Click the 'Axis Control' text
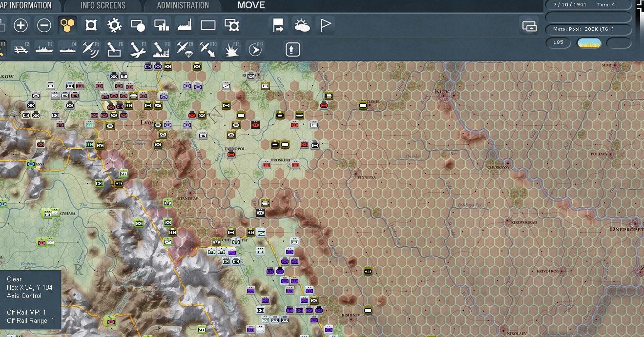Viewport: 644px width, 337px height. tap(24, 296)
